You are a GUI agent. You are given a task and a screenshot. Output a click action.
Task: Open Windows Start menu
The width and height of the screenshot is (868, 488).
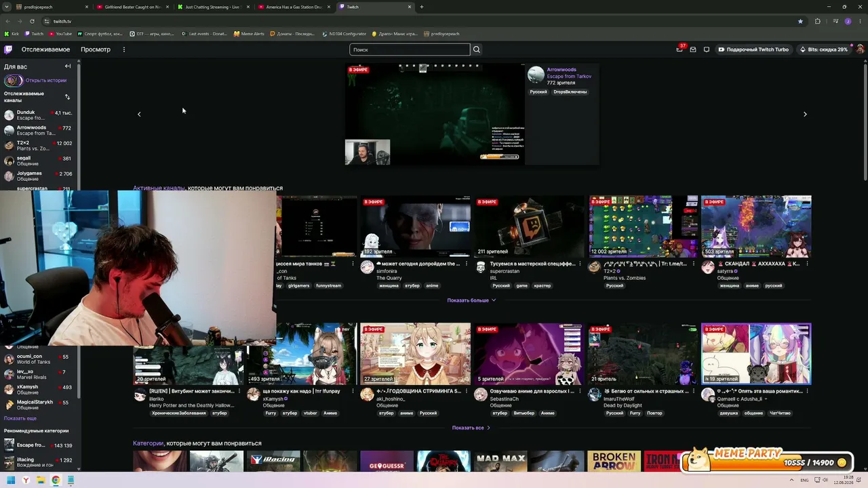pyautogui.click(x=11, y=481)
